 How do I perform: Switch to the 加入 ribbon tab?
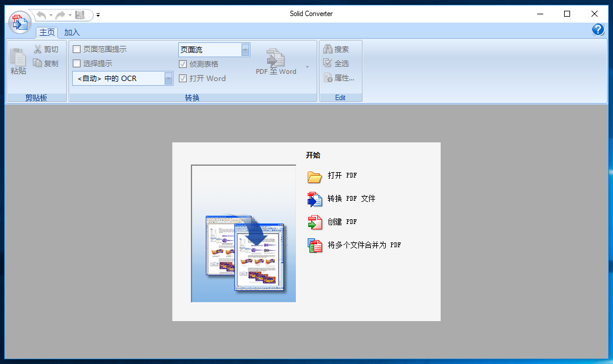(x=72, y=33)
